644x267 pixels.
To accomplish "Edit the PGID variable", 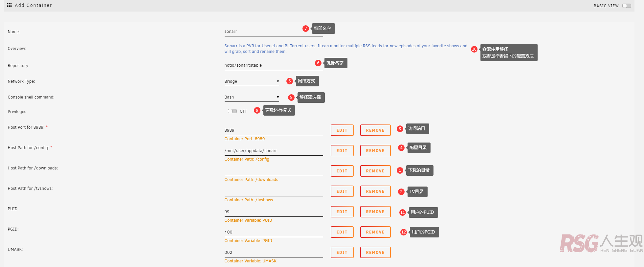I will [x=342, y=232].
